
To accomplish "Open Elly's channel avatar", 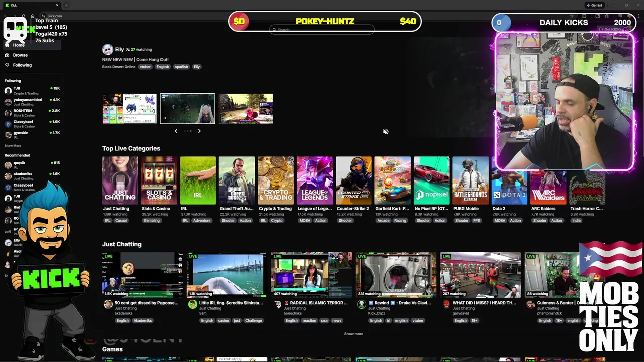I will pos(107,49).
